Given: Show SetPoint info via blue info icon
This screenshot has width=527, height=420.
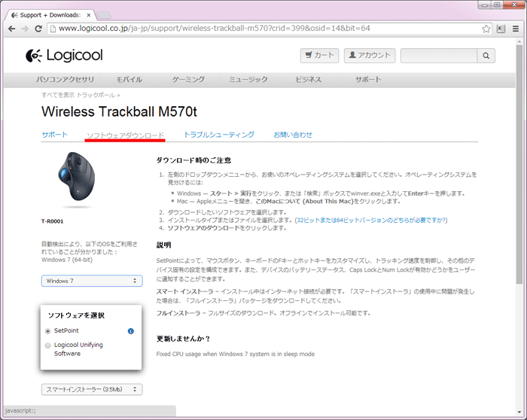Looking at the screenshot, I should [x=131, y=331].
